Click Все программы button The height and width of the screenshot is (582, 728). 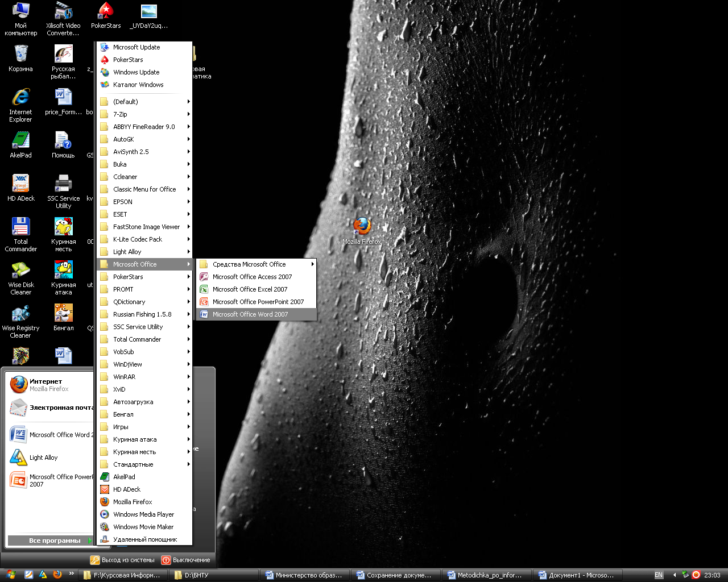point(51,541)
